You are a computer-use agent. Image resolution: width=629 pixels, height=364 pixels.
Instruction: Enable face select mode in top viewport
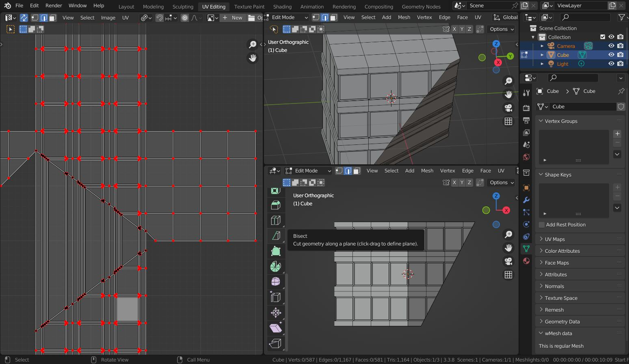coord(334,17)
